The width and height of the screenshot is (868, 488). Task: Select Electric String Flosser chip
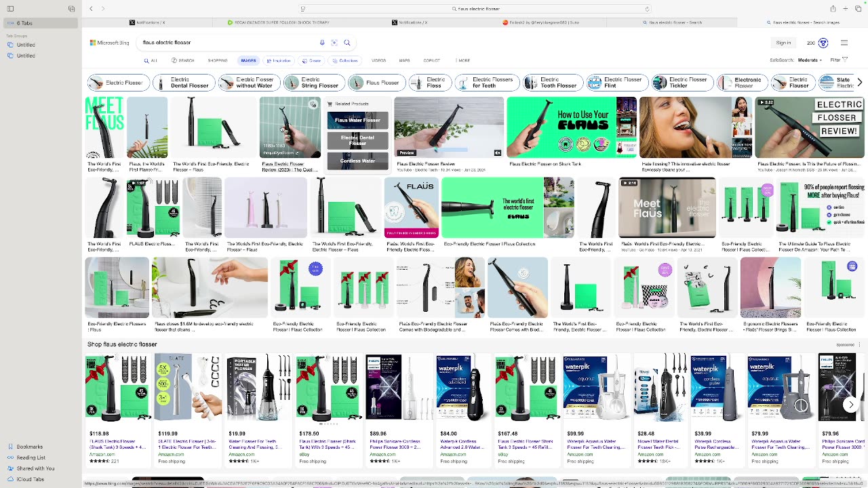pyautogui.click(x=314, y=83)
